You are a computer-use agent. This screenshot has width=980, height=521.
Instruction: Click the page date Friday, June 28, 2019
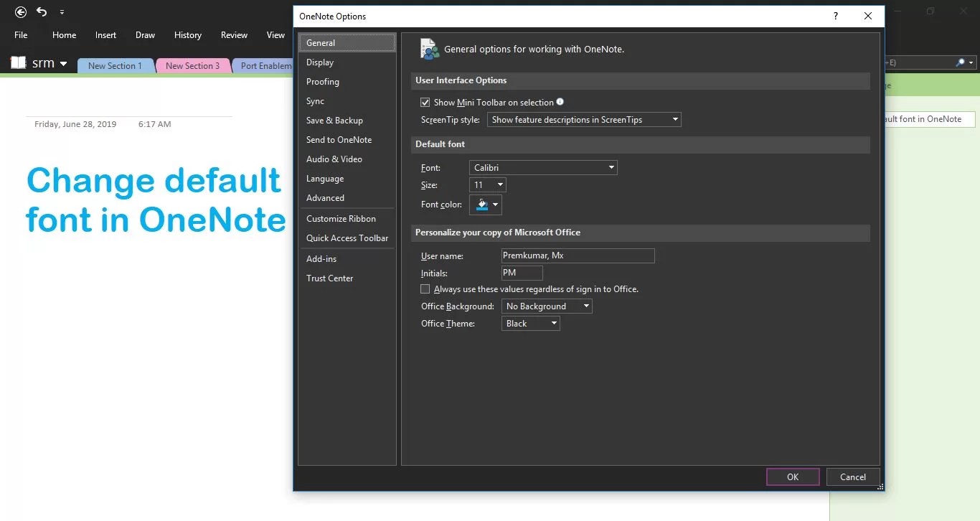click(x=75, y=124)
